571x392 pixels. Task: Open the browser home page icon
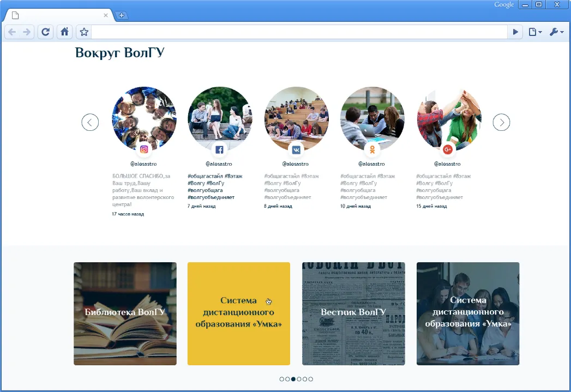[64, 32]
